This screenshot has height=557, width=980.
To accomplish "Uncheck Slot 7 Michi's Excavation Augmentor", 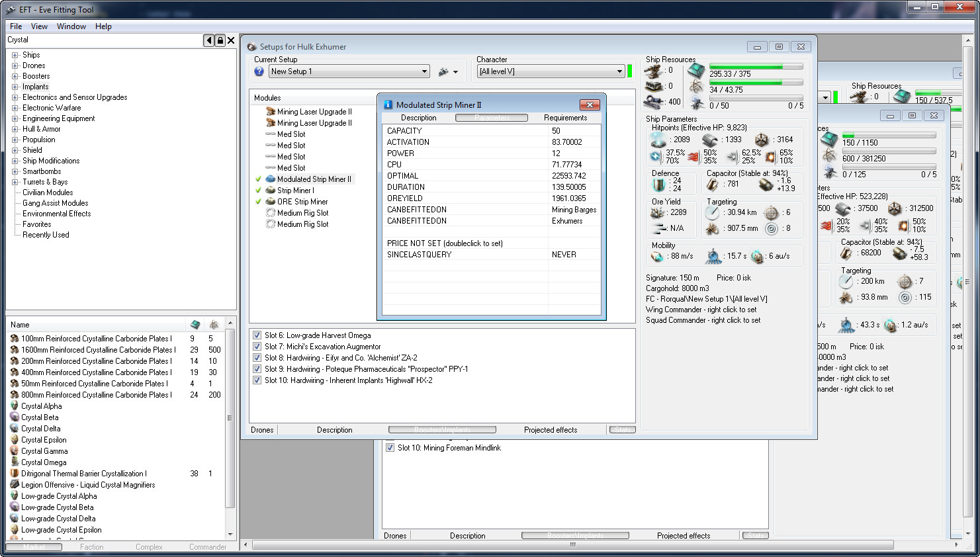I will click(257, 347).
